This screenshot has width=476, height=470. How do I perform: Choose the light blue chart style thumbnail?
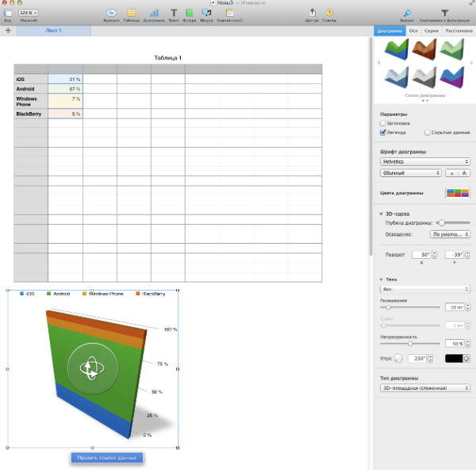[x=397, y=78]
